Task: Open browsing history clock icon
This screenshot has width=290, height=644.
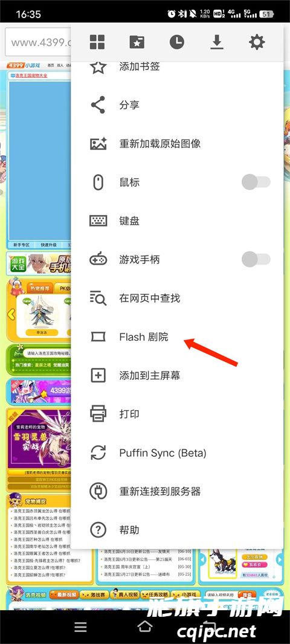Action: (x=176, y=42)
